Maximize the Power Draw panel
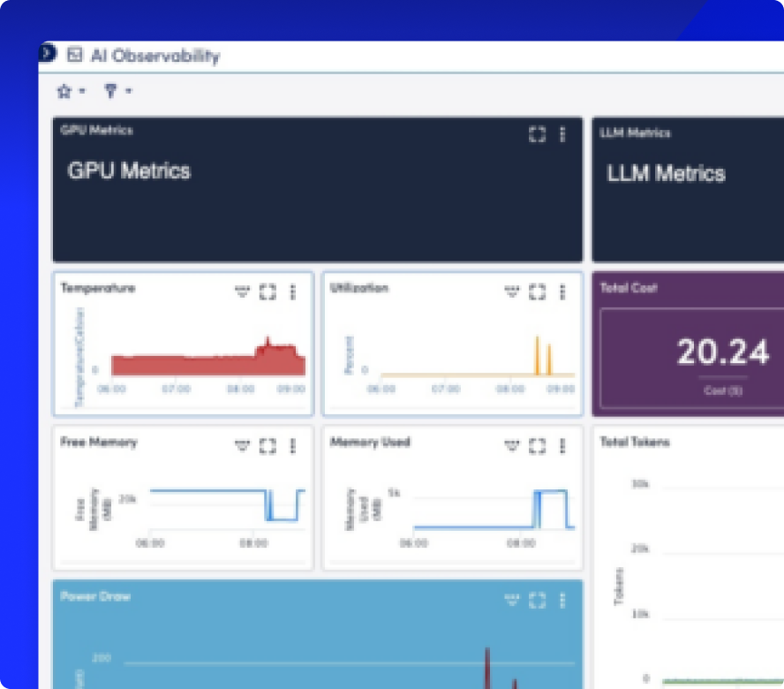 coord(537,600)
